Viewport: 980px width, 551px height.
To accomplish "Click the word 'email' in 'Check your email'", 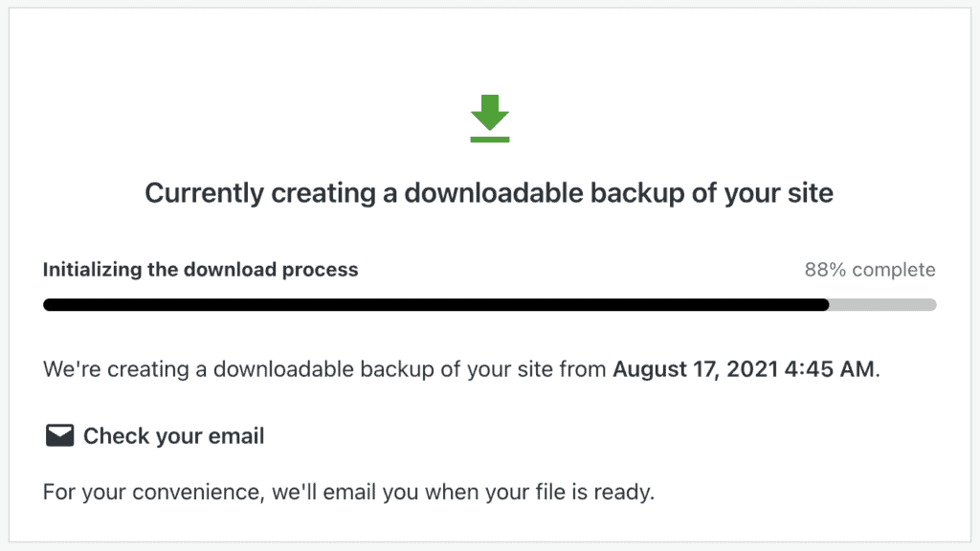I will point(236,436).
